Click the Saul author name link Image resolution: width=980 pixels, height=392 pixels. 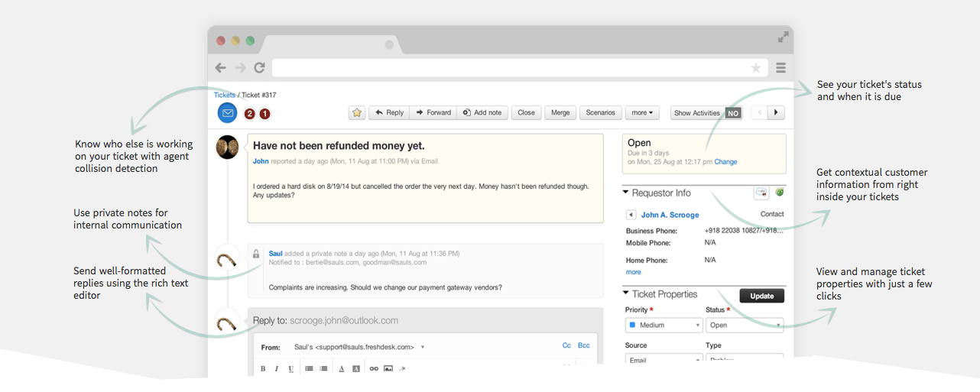click(x=275, y=253)
